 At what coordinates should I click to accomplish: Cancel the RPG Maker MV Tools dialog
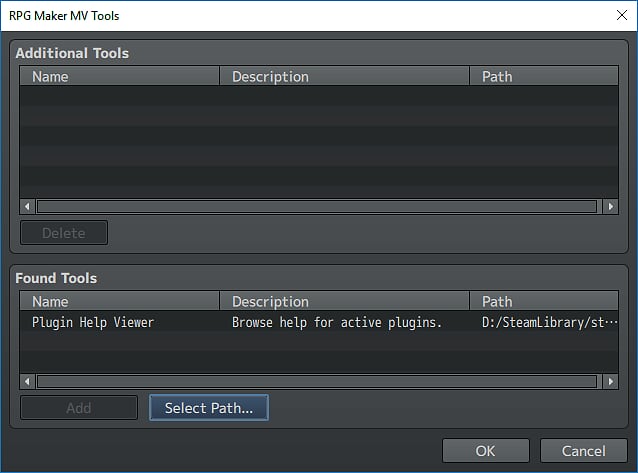pos(583,451)
